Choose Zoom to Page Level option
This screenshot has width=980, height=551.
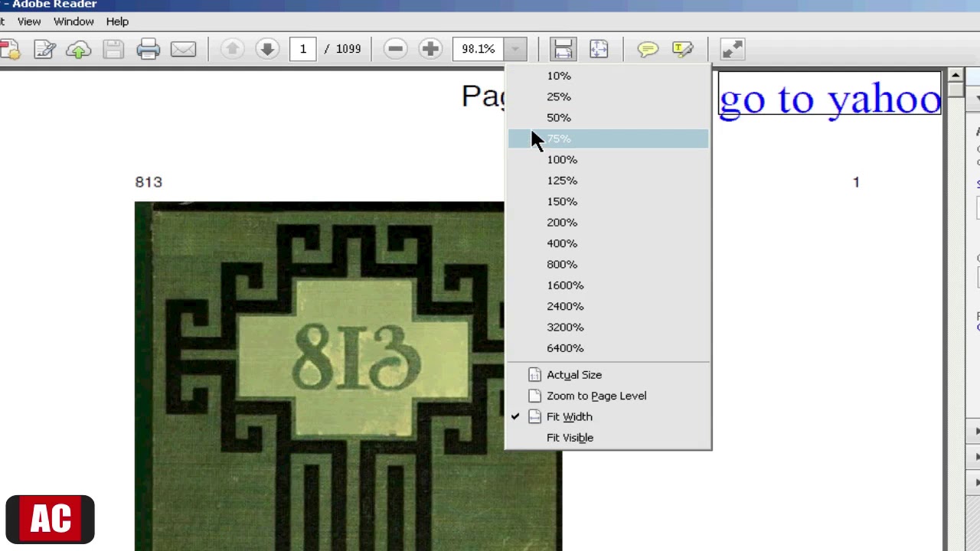coord(608,396)
